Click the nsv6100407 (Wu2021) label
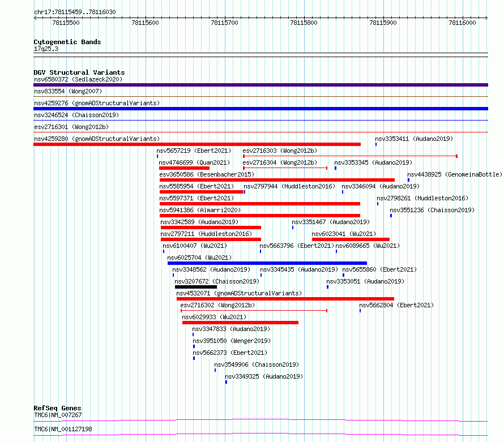Image resolution: width=504 pixels, height=442 pixels. (195, 246)
